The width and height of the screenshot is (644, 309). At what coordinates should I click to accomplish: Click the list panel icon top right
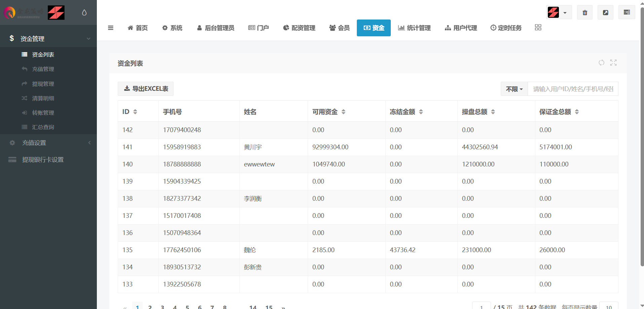(627, 12)
